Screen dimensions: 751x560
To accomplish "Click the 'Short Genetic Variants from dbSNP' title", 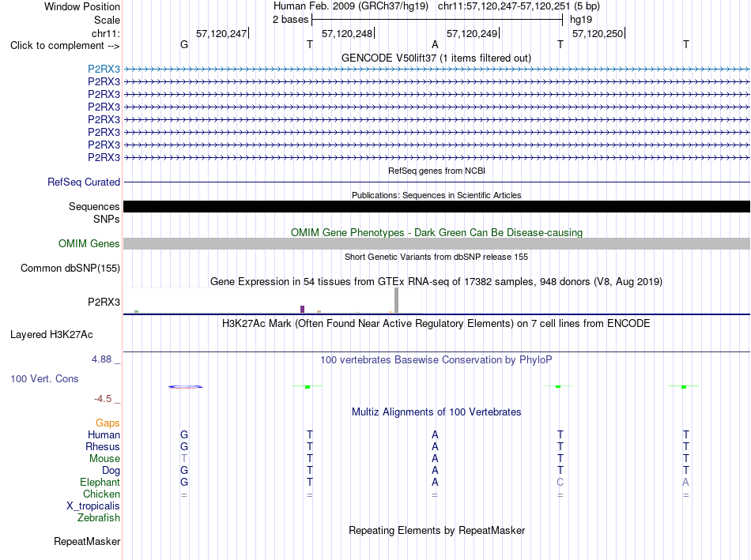I will 436,257.
